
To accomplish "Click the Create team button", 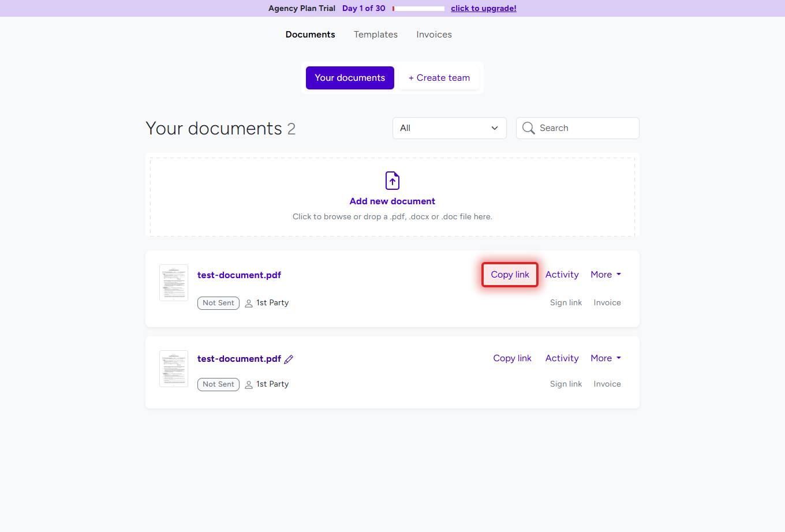I will pos(439,77).
